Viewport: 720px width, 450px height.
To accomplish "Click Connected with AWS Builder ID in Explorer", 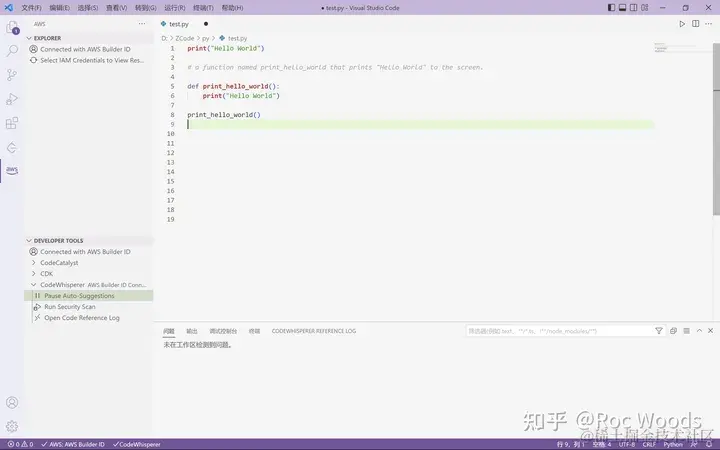I will point(85,49).
